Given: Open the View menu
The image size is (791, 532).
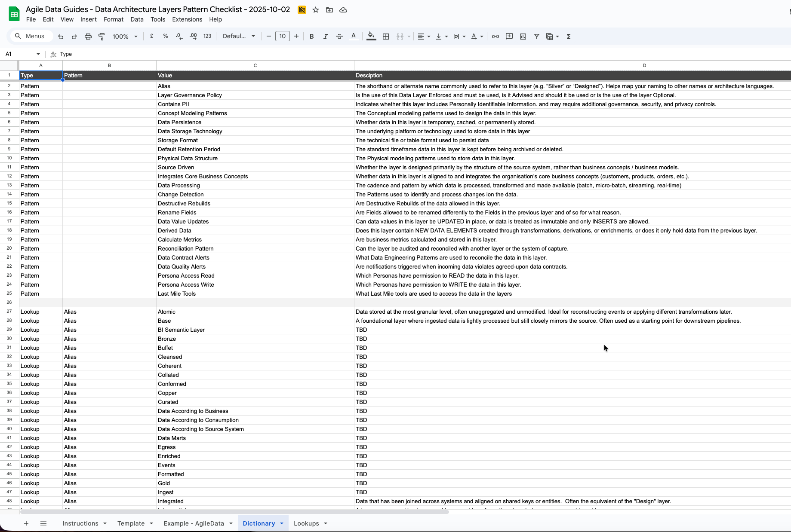Looking at the screenshot, I should pos(67,19).
